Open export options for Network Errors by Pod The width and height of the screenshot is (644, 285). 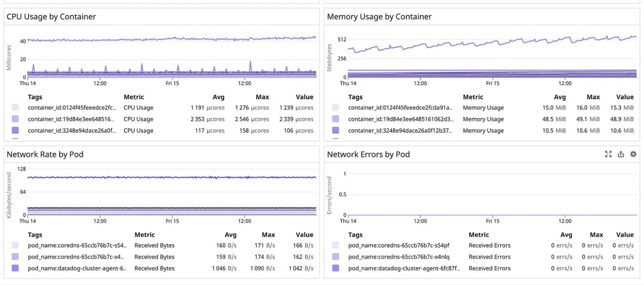621,154
